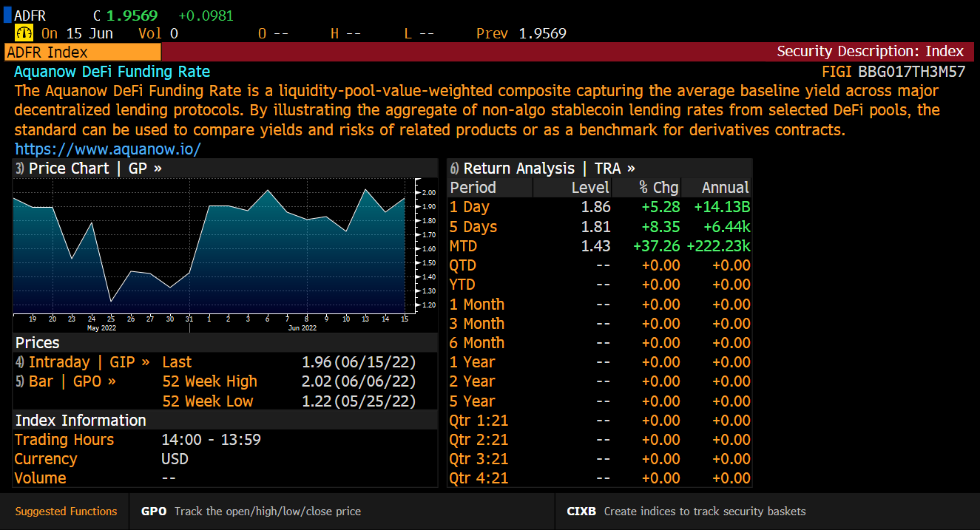Click the 52 Week High label
This screenshot has height=530, width=980.
(210, 381)
